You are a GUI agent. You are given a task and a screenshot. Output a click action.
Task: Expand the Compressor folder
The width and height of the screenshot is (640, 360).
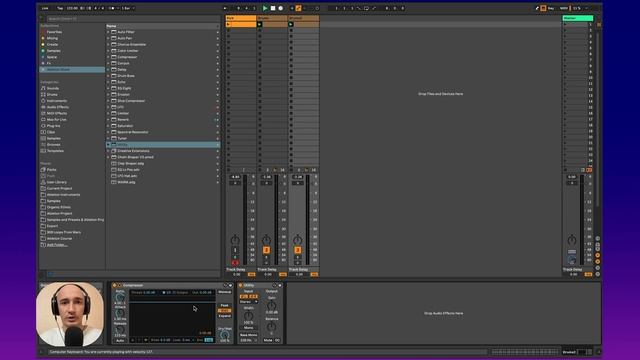109,57
